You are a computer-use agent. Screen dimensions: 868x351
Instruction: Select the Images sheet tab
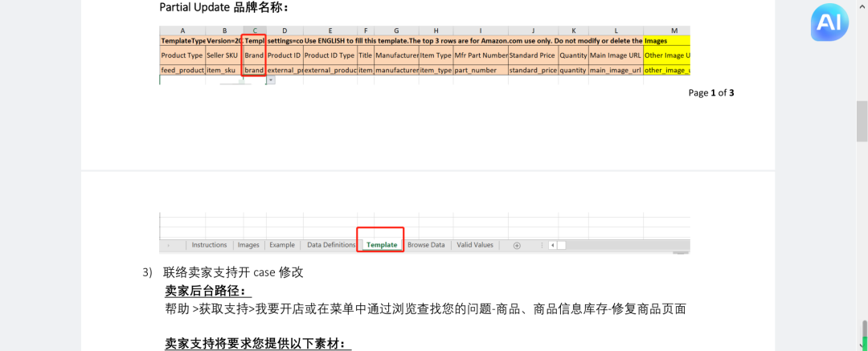[x=248, y=245]
